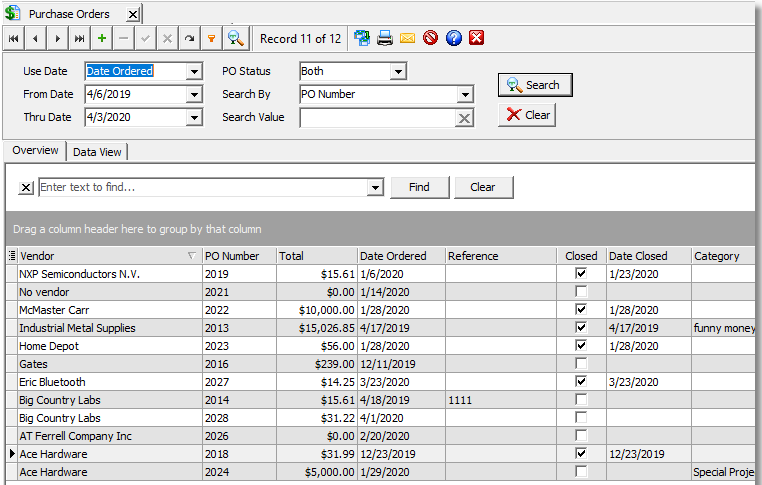
Task: Click reference cell 1111
Action: (x=501, y=400)
